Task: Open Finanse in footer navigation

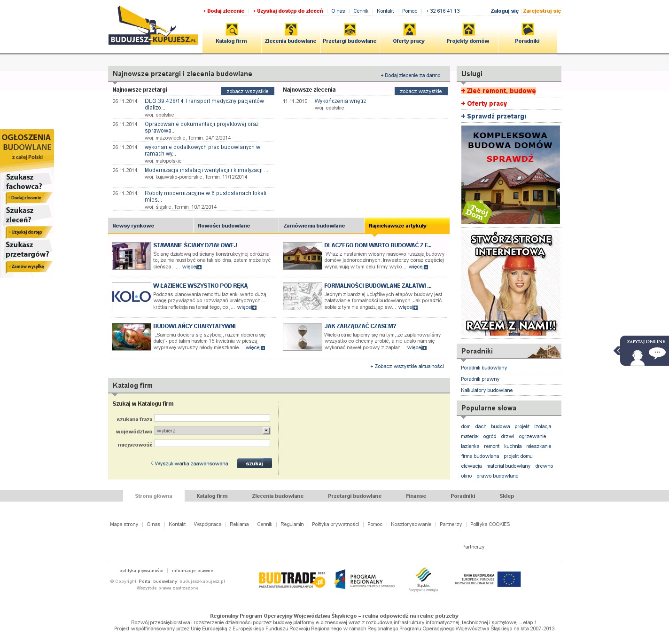Action: (416, 496)
